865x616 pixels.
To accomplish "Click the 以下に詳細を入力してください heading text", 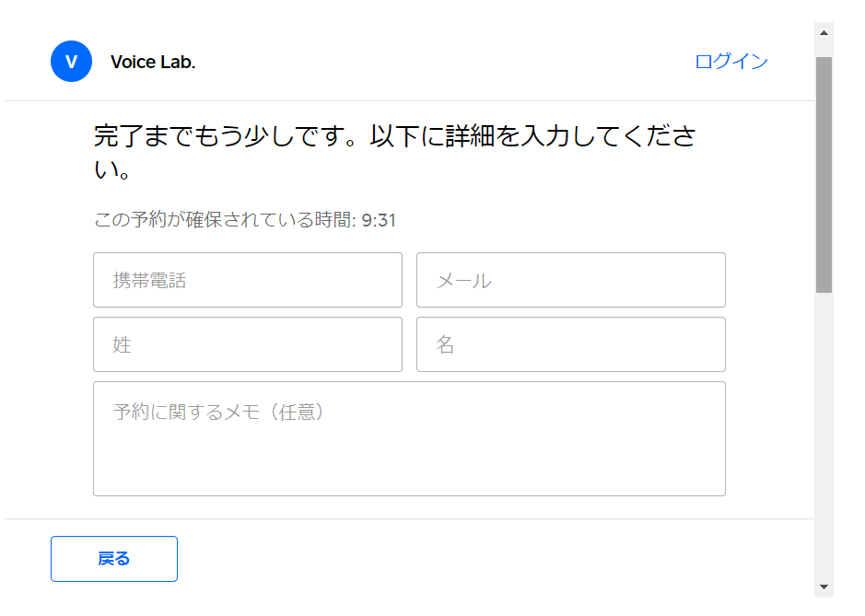I will click(x=534, y=137).
